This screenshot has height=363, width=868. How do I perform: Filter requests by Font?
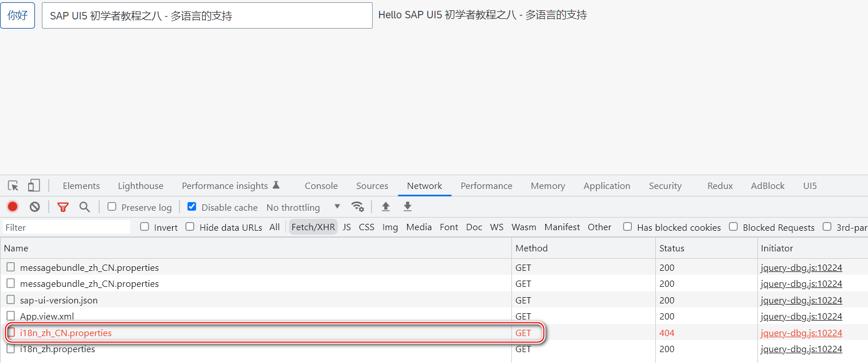449,227
